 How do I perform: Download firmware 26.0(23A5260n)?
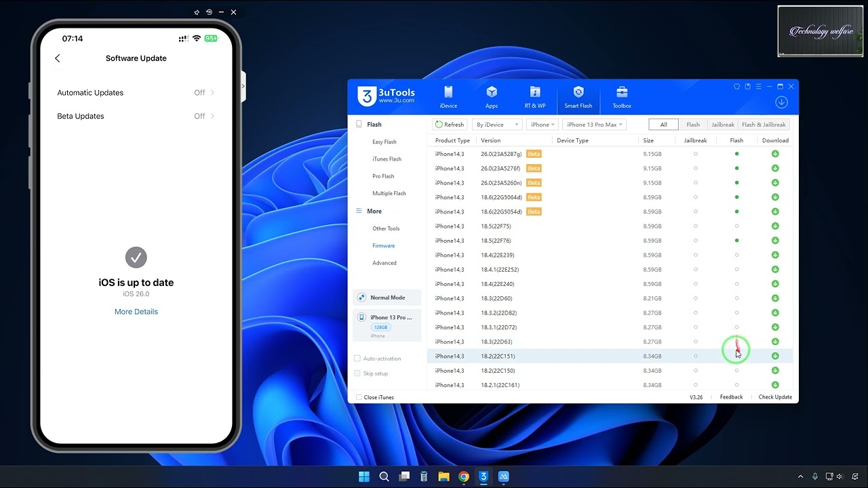775,183
